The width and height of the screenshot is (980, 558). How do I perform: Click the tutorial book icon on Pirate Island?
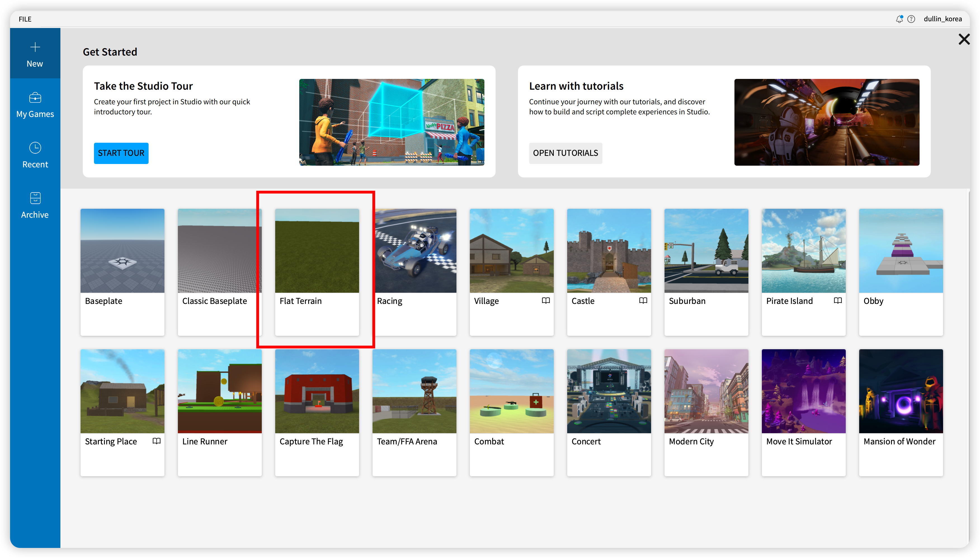pos(838,301)
